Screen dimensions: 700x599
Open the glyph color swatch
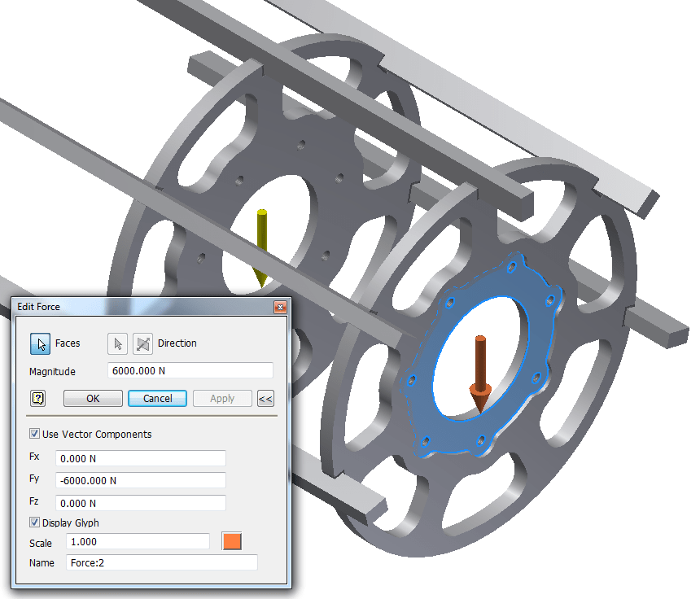[230, 541]
